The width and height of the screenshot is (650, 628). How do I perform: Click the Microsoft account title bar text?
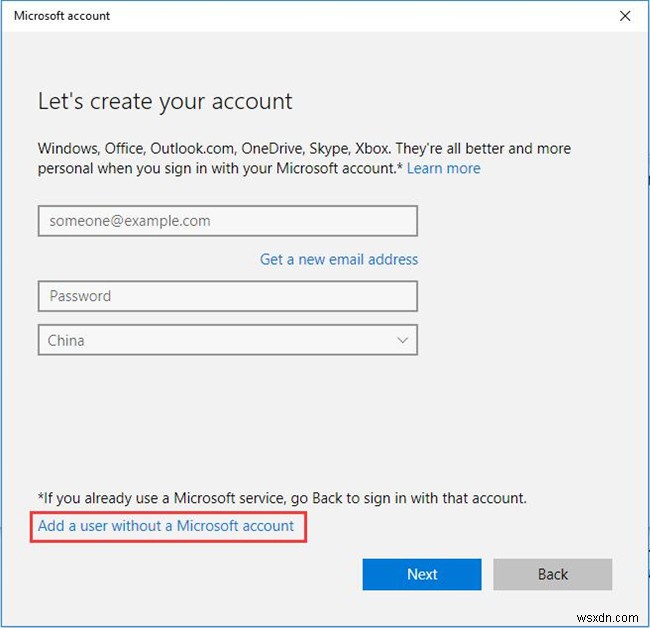coord(62,16)
